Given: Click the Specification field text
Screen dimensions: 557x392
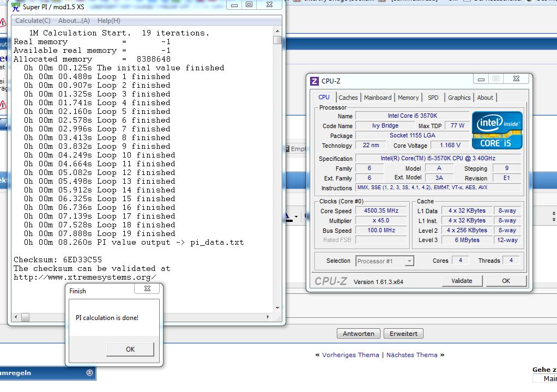Looking at the screenshot, I should pyautogui.click(x=438, y=159).
